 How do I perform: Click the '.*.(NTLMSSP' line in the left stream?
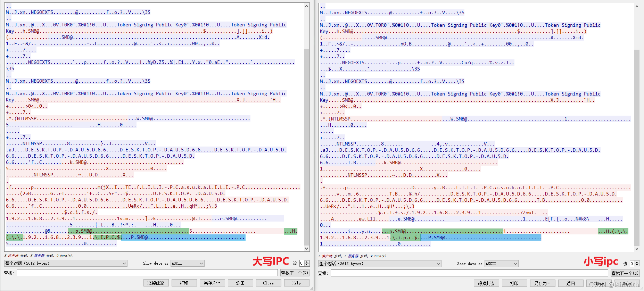click(128, 118)
